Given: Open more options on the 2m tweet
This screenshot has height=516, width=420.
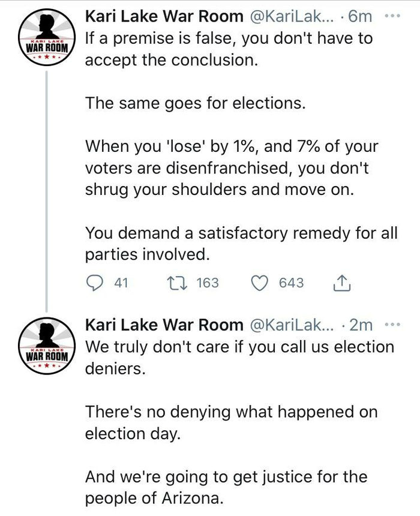Looking at the screenshot, I should pos(393,325).
